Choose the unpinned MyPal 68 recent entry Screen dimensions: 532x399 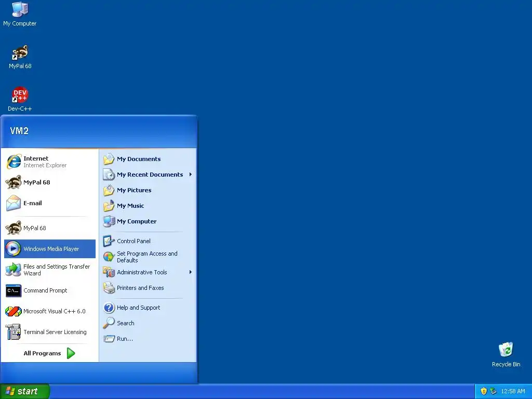click(50, 228)
